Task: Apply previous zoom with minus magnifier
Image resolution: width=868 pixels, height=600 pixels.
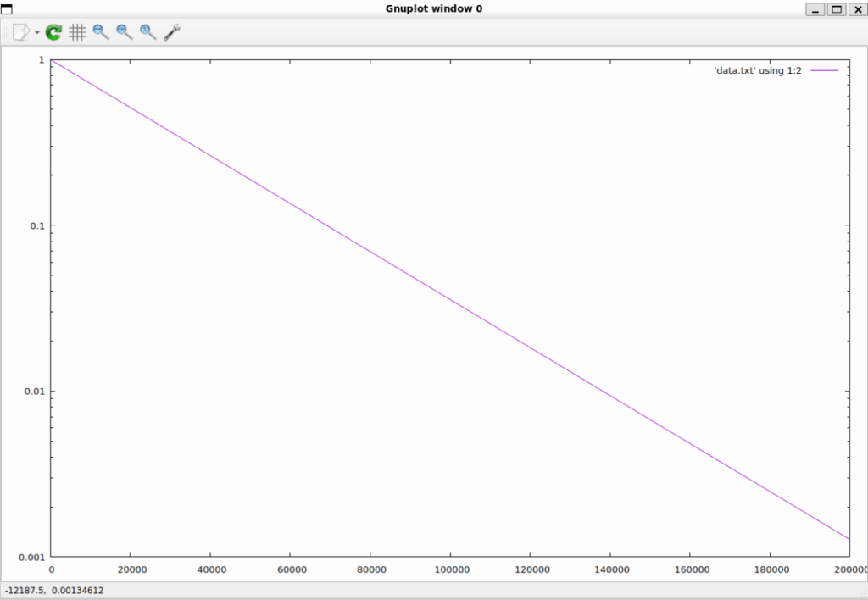Action: (101, 32)
